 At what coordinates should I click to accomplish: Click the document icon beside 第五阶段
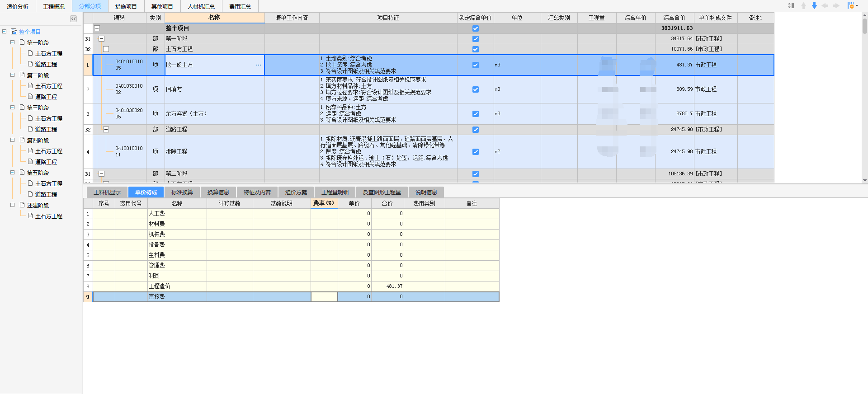coord(22,173)
